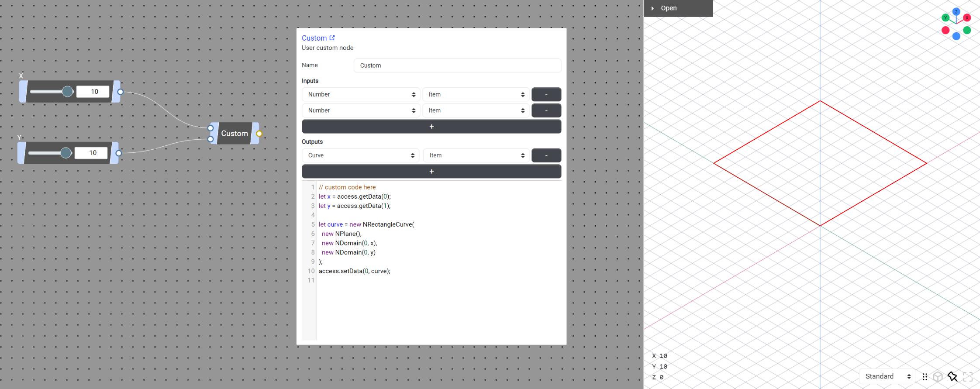
Task: Open the first input's Number type dropdown
Action: click(x=361, y=94)
